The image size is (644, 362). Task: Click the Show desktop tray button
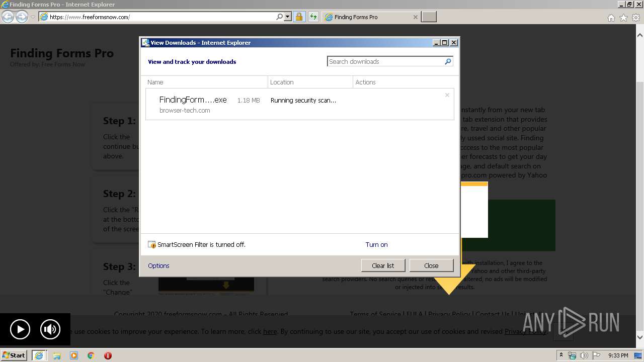click(x=639, y=355)
